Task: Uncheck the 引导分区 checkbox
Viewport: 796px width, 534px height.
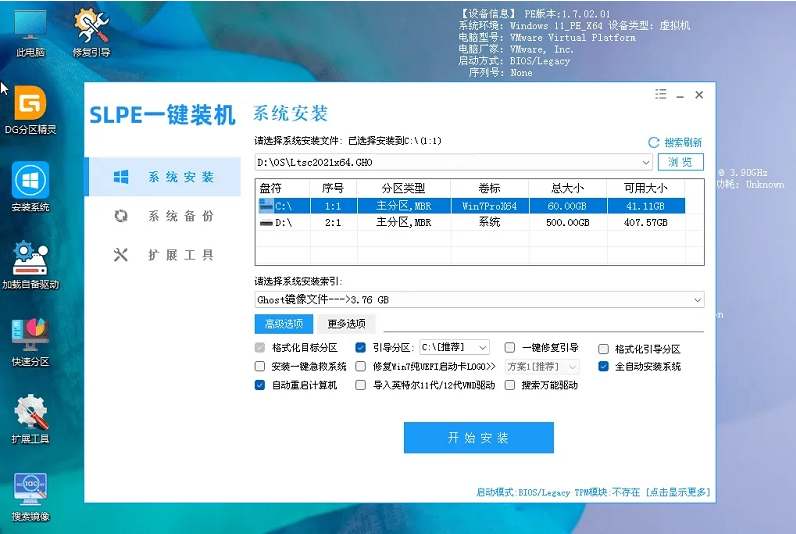Action: pos(360,348)
